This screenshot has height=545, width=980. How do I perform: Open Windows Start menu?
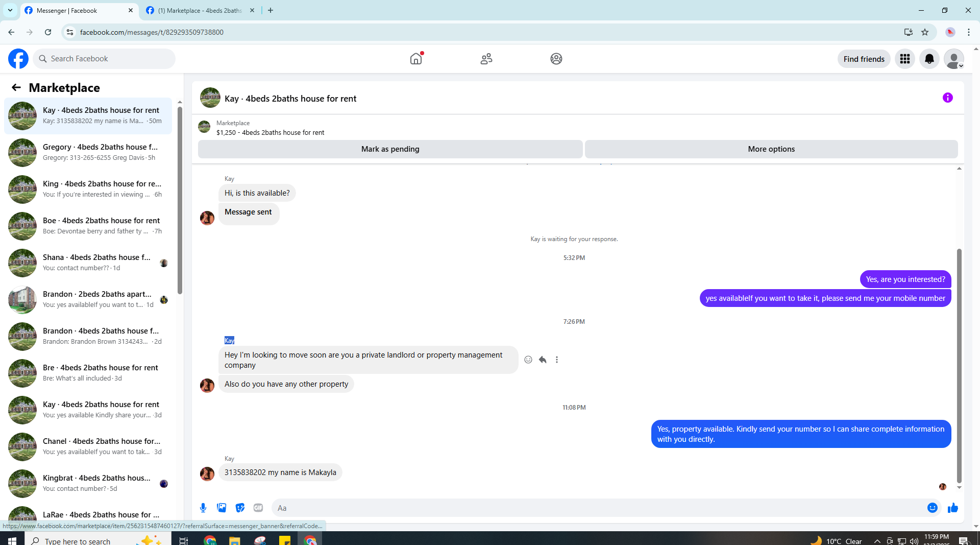[12, 540]
